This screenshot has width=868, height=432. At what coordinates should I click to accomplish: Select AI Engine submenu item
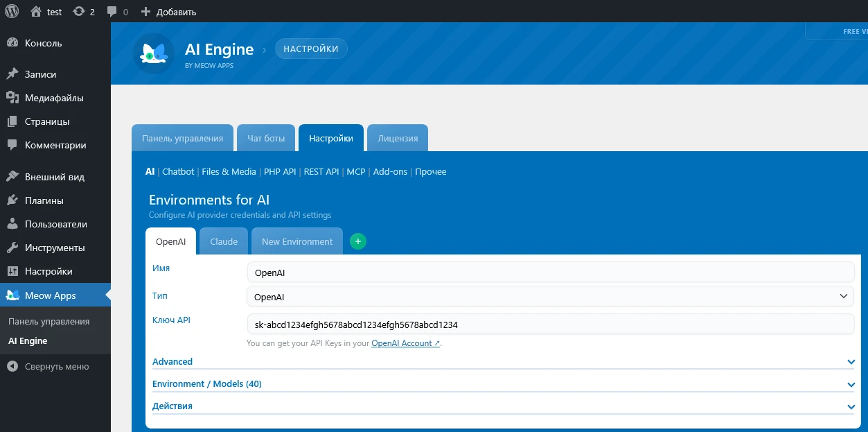[x=28, y=341]
